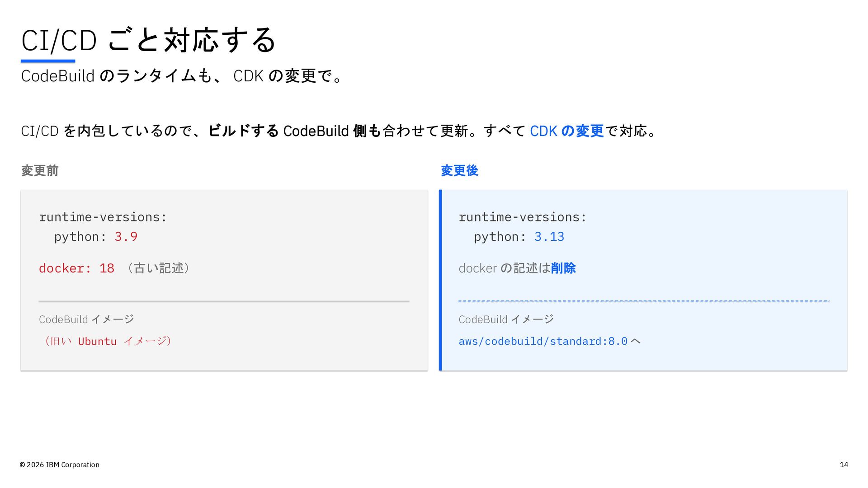The image size is (868, 488).
Task: Click the '変更前' heading
Action: click(40, 171)
